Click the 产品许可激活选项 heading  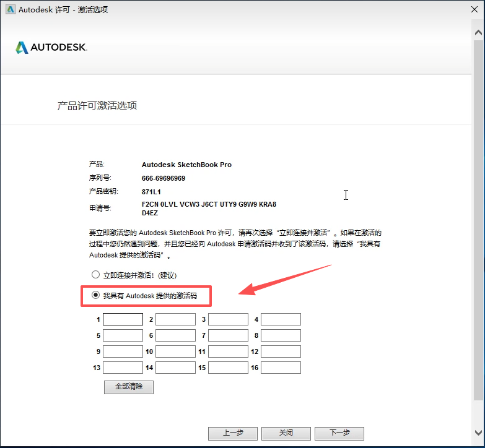coord(97,106)
